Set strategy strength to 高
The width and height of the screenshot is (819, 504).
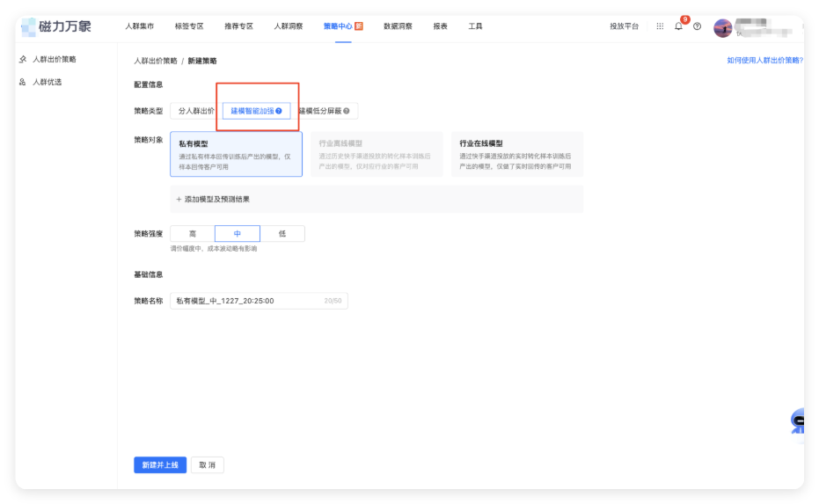click(193, 233)
